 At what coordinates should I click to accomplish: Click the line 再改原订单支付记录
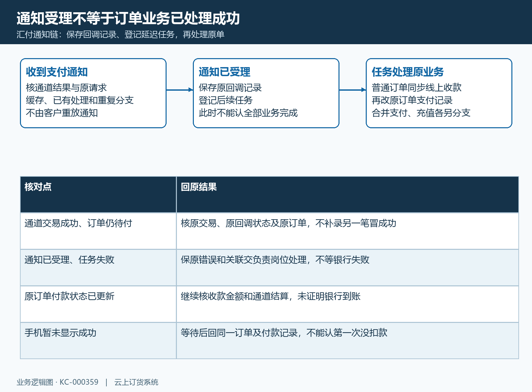[x=412, y=100]
